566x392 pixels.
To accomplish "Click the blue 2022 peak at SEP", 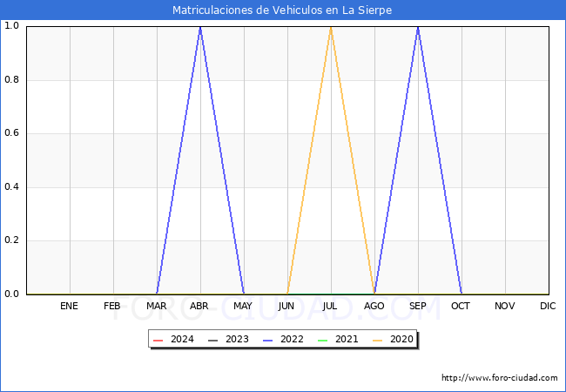I will coord(418,27).
